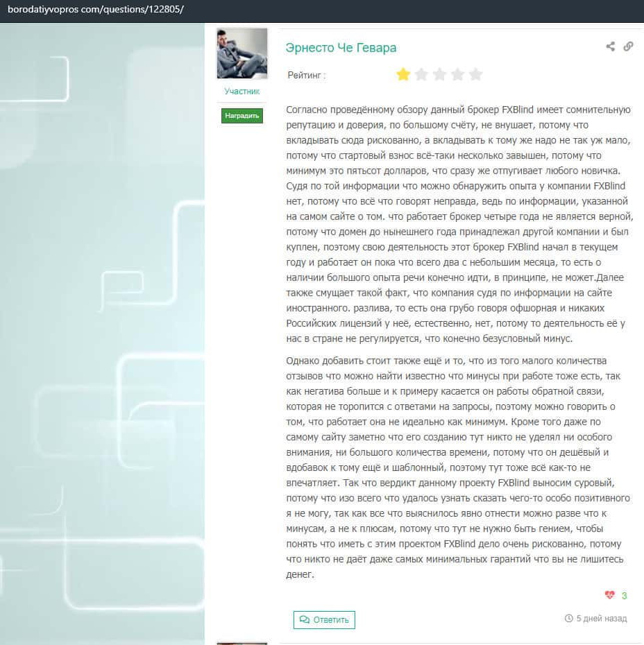Click the borodatiyvopros com/questions/122805/ URL text
This screenshot has height=645, width=644.
(96, 10)
